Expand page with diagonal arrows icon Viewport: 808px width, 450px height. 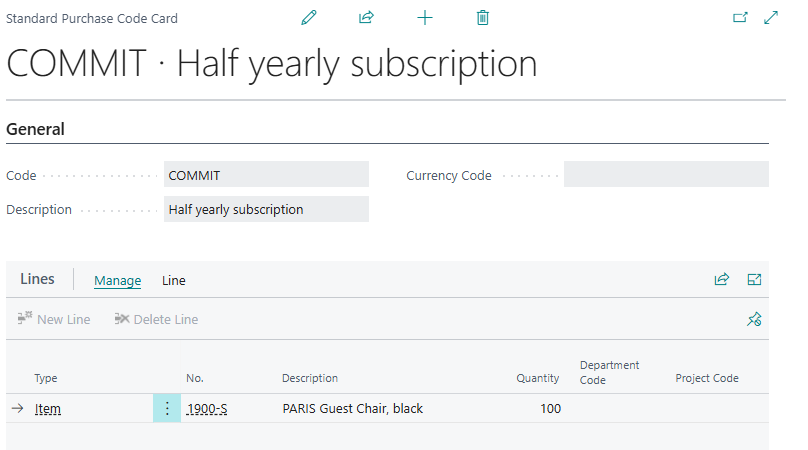click(771, 18)
